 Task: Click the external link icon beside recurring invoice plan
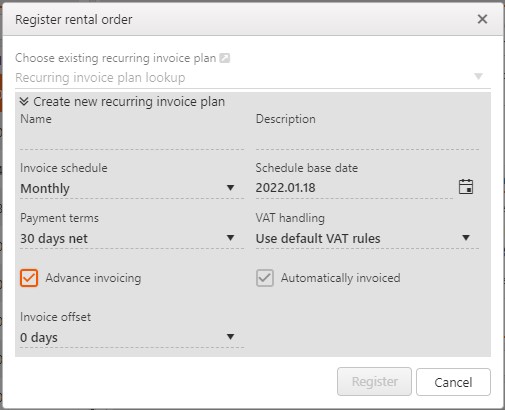click(x=225, y=58)
